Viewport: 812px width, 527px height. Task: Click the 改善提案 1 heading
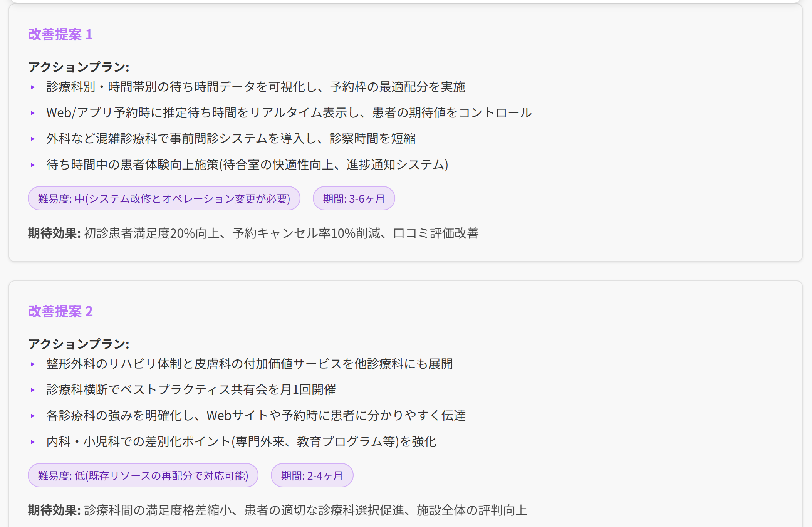coord(60,35)
